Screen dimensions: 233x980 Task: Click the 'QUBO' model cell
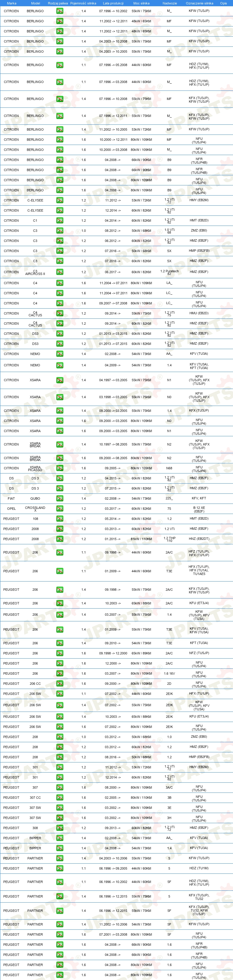pos(35,498)
